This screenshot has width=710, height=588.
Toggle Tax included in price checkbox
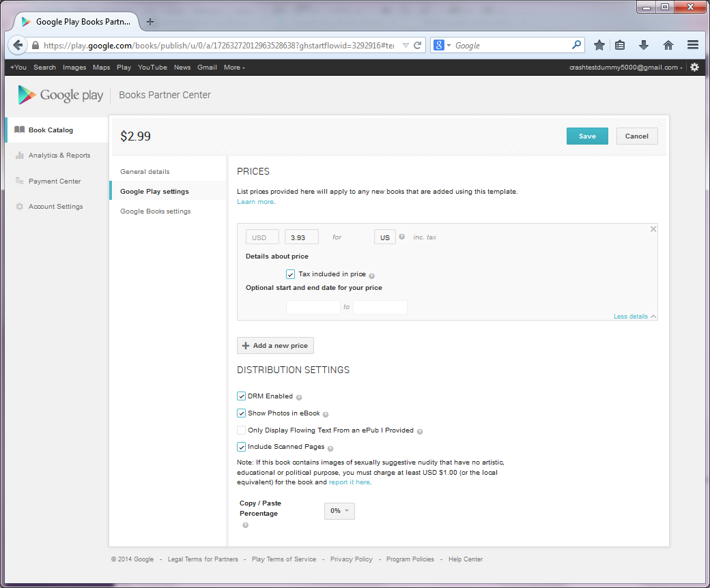pos(290,274)
